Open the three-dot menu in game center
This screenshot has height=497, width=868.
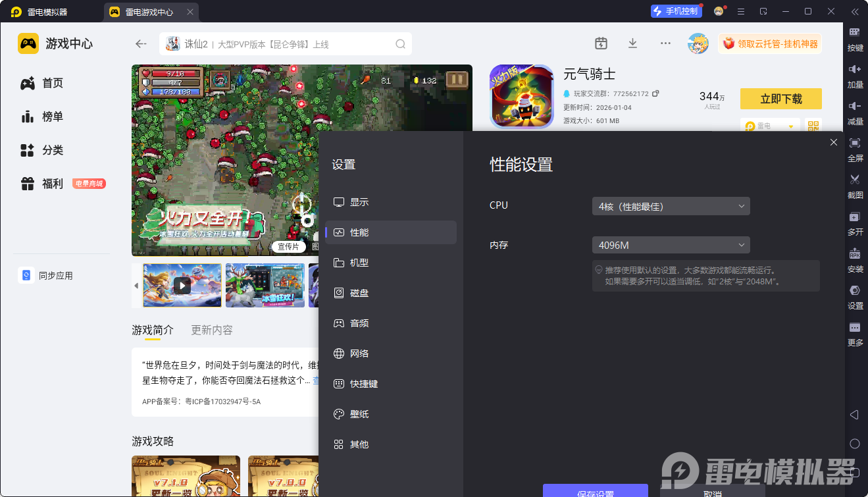665,43
